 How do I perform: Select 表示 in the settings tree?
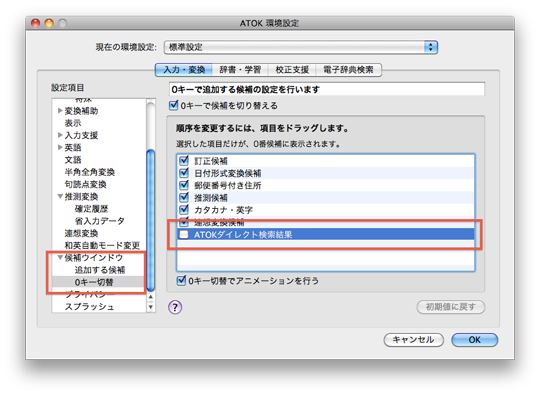click(x=73, y=123)
